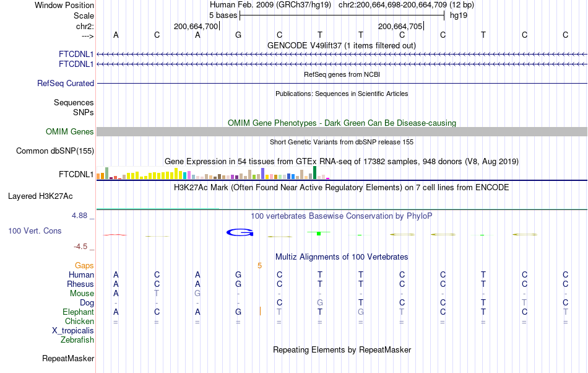Image resolution: width=588 pixels, height=373 pixels.
Task: Click the orange gap count 5
Action: click(259, 266)
